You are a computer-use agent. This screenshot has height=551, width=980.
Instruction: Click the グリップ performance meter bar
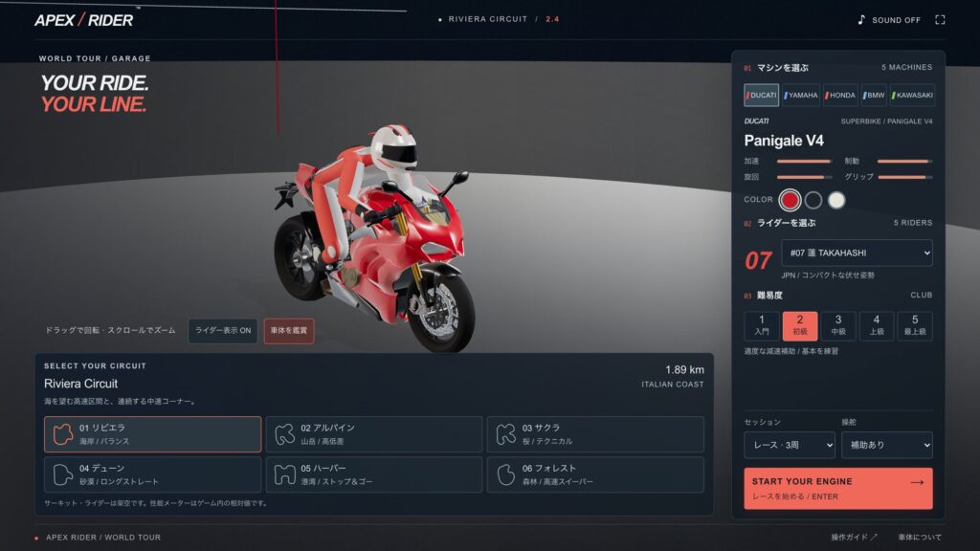[905, 177]
